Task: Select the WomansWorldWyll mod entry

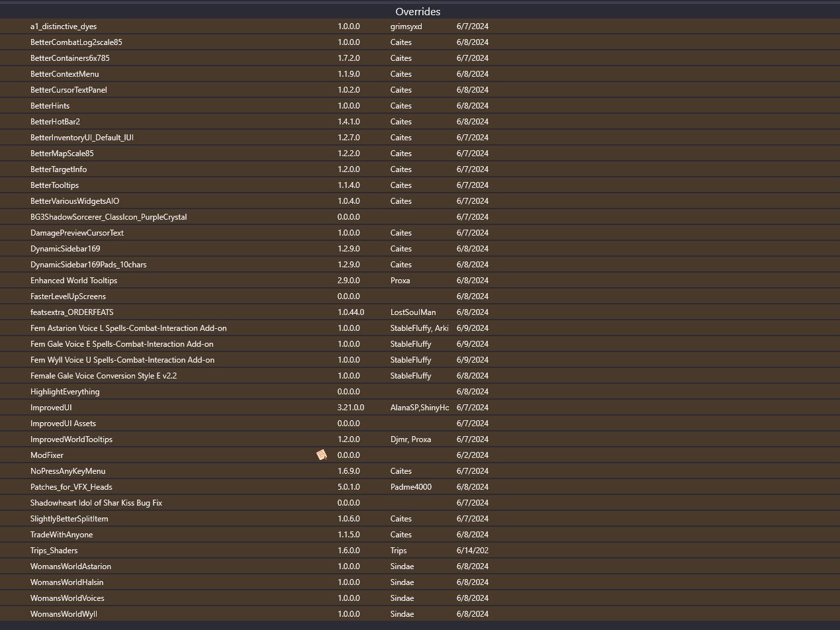Action: (63, 614)
